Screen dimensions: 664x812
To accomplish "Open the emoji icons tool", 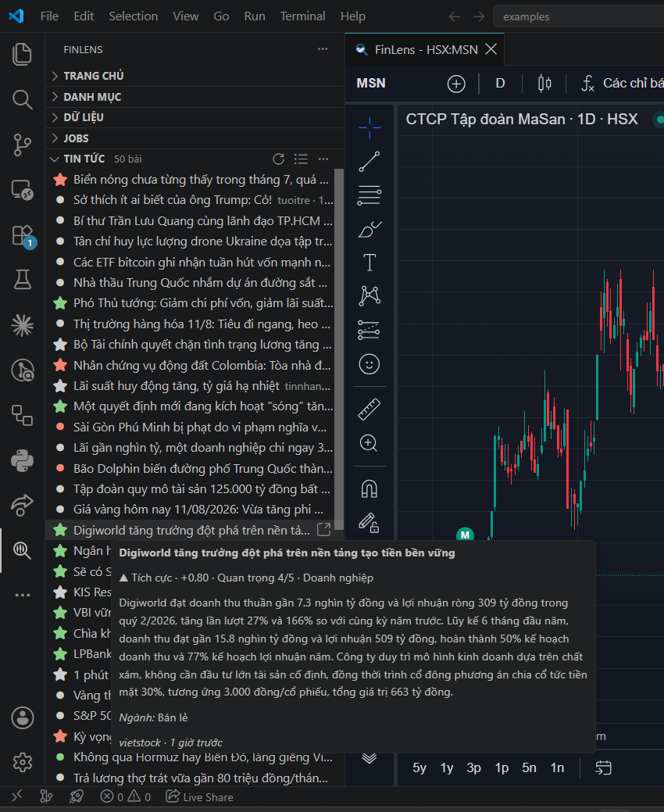I will click(369, 364).
